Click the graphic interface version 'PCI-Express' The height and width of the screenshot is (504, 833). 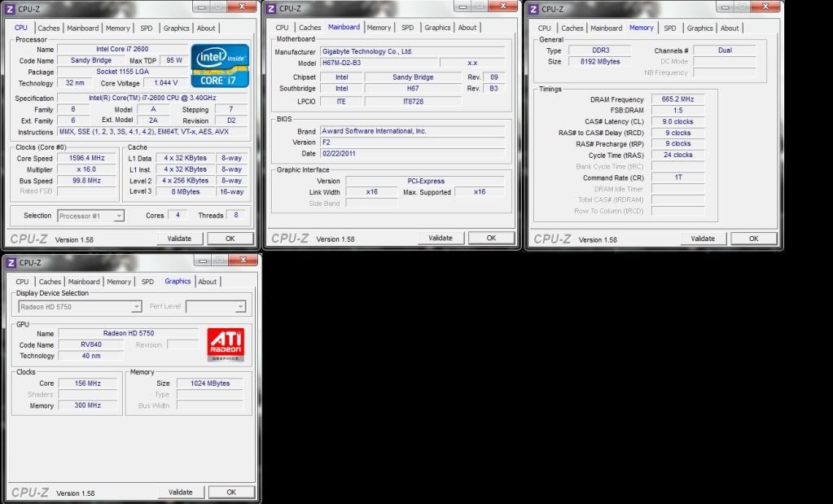[425, 181]
